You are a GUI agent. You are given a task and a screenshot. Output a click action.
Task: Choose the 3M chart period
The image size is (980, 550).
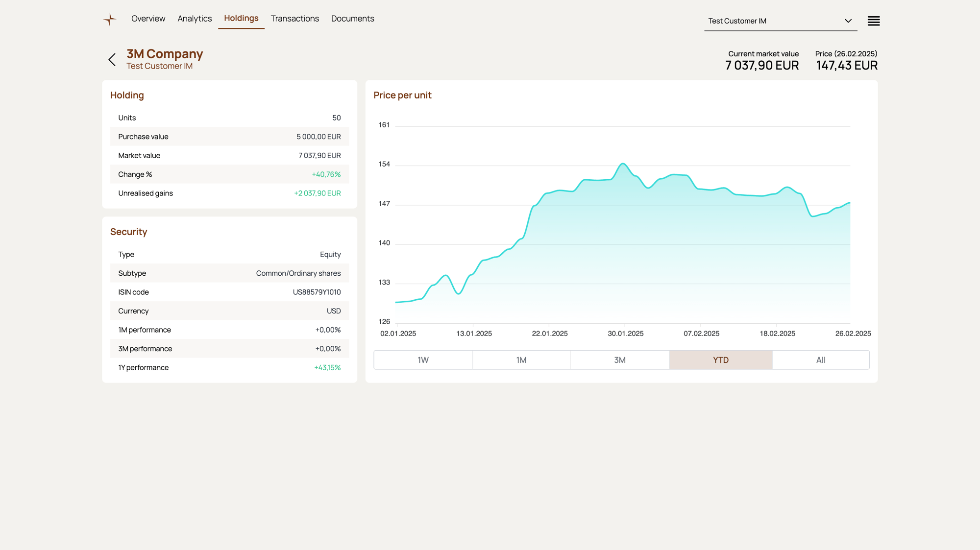point(619,360)
